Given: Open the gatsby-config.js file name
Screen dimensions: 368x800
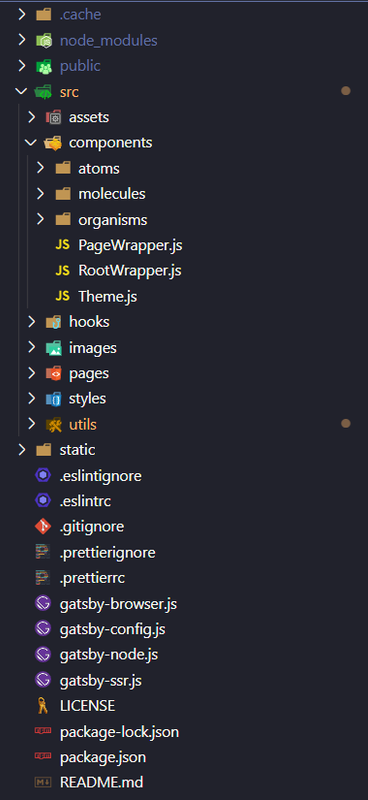Looking at the screenshot, I should tap(112, 630).
